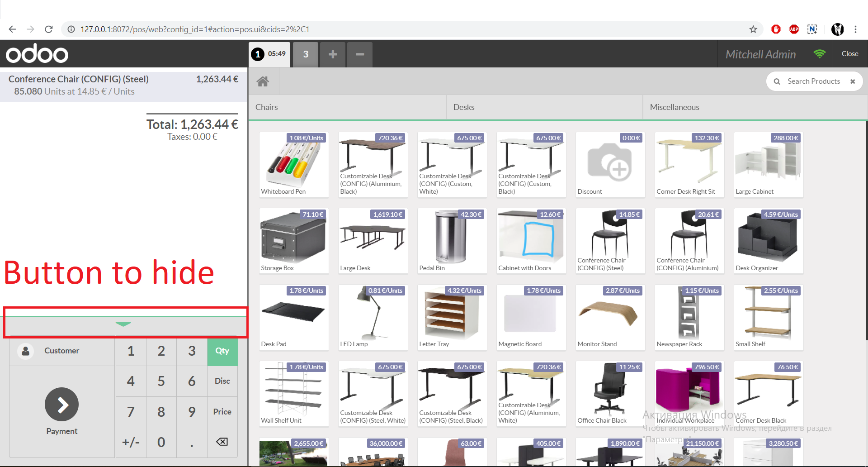Viewport: 868px width, 467px height.
Task: Add Small Shelf to the order
Action: point(769,317)
